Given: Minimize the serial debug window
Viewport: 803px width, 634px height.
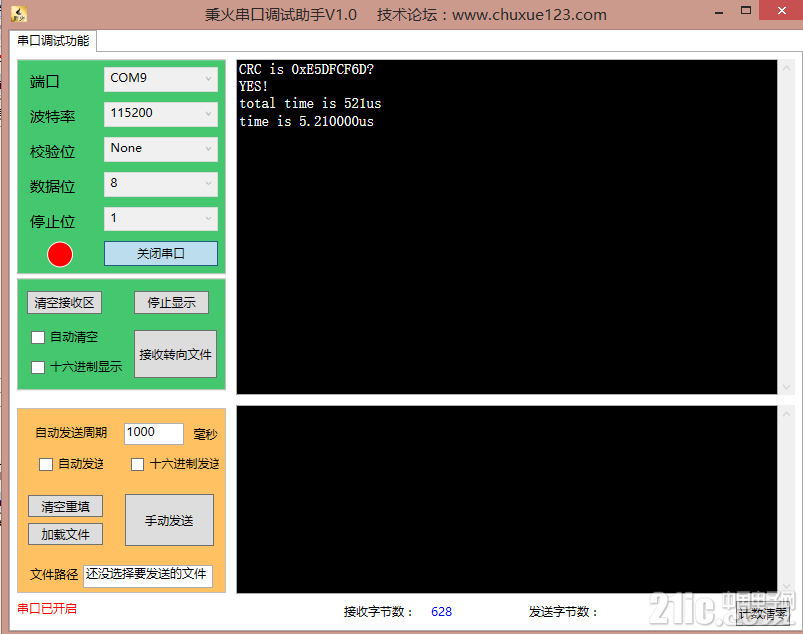Looking at the screenshot, I should [719, 11].
